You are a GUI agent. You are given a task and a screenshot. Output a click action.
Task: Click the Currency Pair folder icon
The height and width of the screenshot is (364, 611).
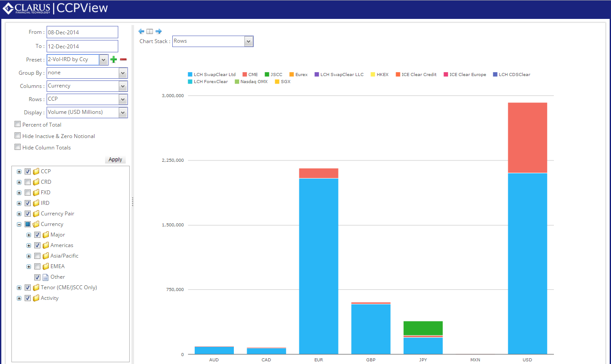36,214
